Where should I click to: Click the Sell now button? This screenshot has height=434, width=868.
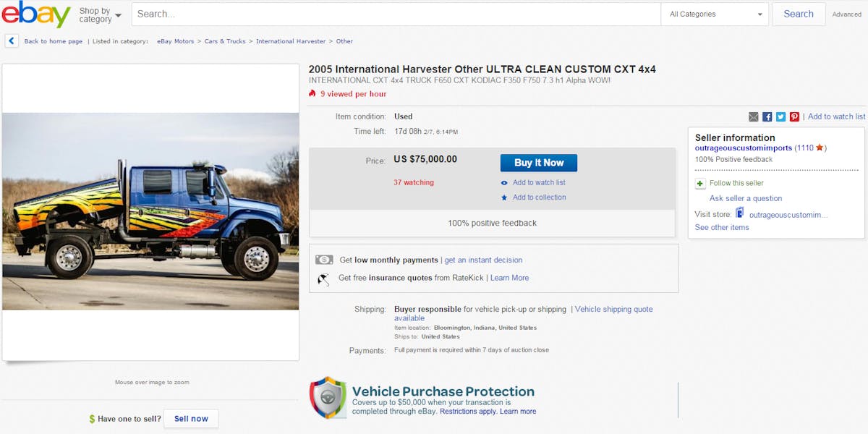(191, 419)
